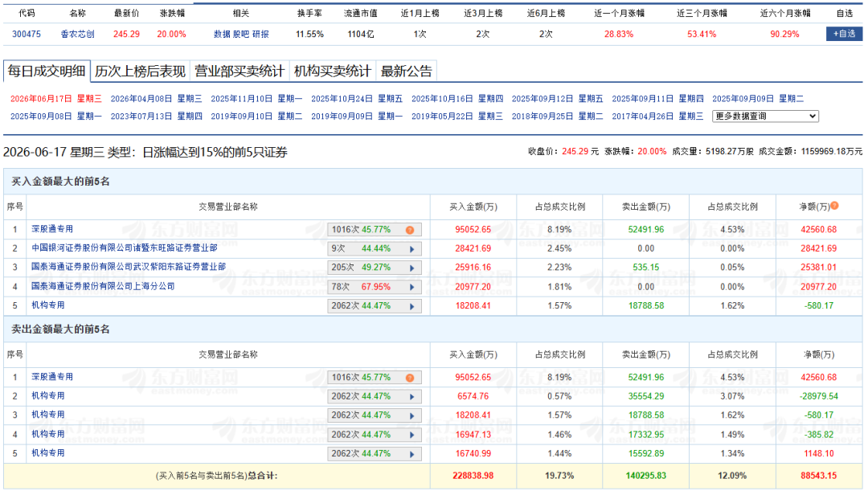Select date 2018年09月25日 星期二

558,117
